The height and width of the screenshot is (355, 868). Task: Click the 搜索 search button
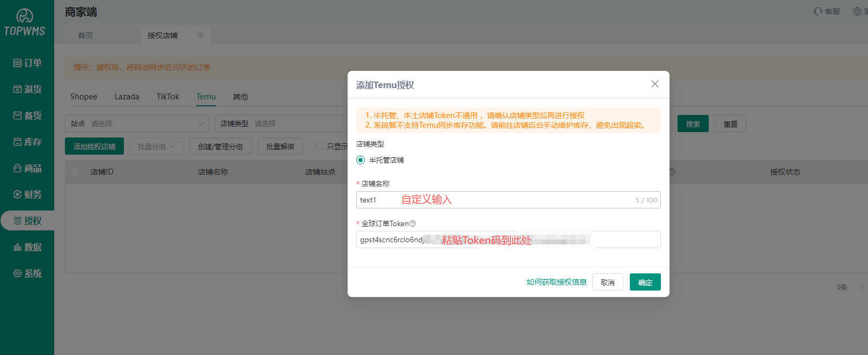693,124
